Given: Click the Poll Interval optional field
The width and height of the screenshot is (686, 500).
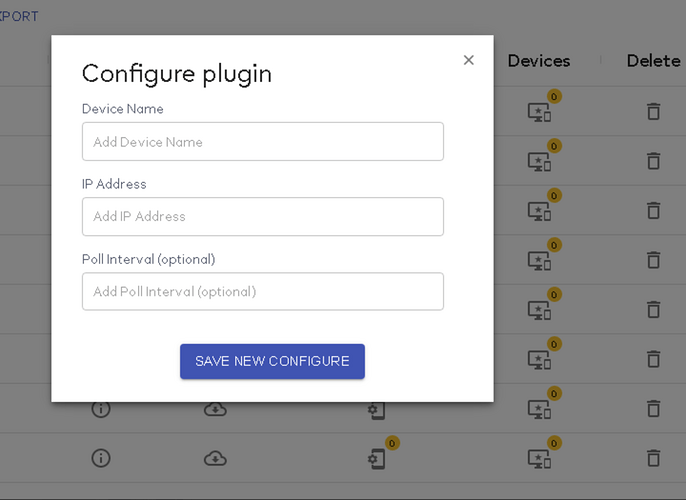Looking at the screenshot, I should (263, 291).
